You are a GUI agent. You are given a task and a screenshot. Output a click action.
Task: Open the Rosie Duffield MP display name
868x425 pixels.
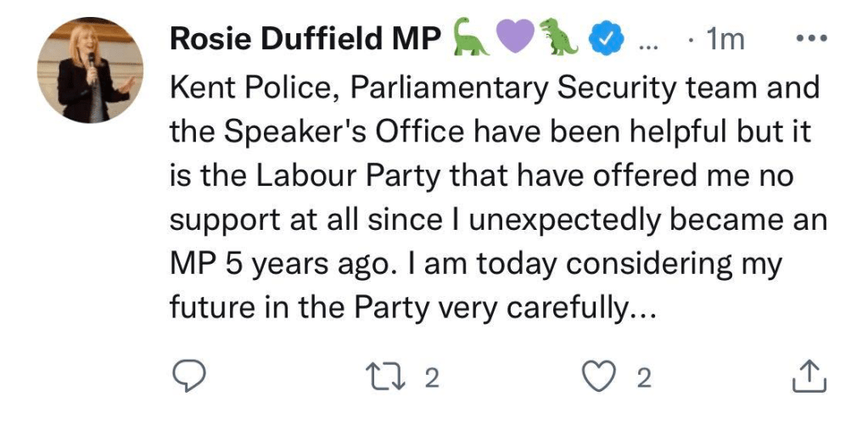click(305, 39)
